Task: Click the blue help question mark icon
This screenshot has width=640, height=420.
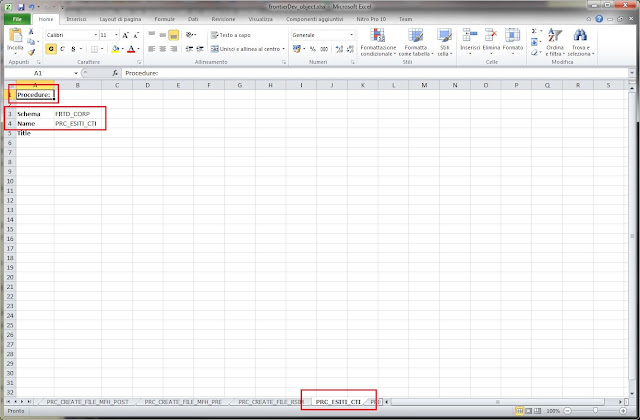Action: [x=599, y=19]
